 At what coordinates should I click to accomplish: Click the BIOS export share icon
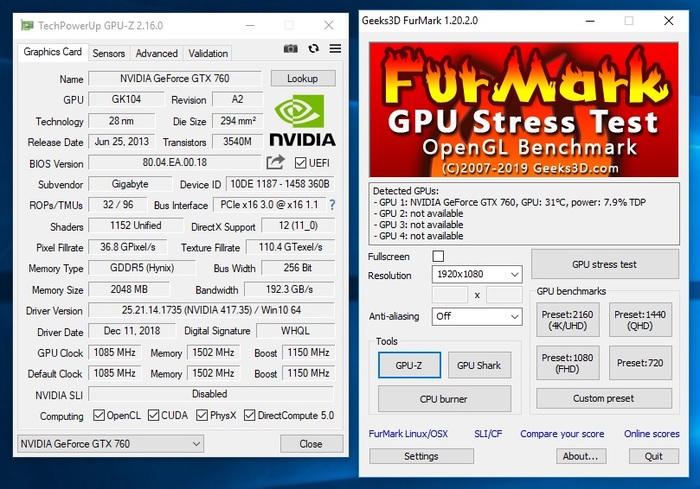[x=275, y=162]
